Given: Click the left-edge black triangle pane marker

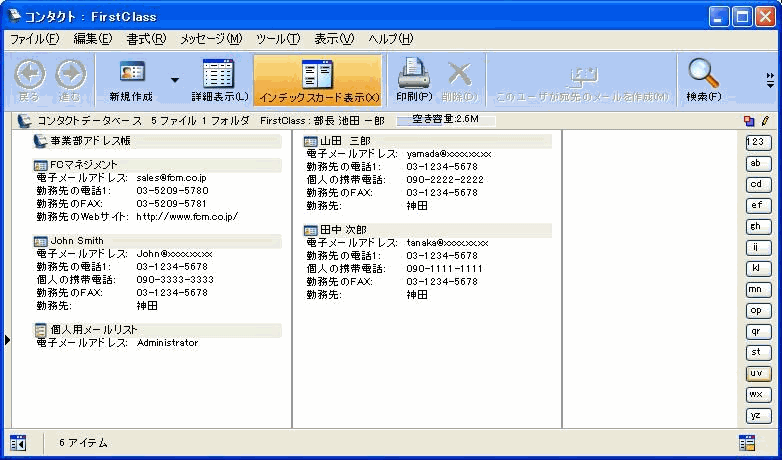Looking at the screenshot, I should point(7,341).
